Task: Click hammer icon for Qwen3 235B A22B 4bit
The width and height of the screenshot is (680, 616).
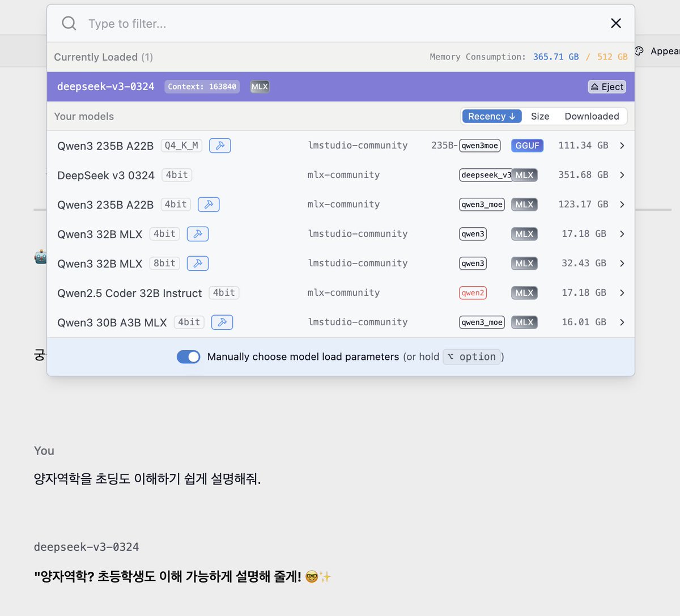Action: point(209,205)
